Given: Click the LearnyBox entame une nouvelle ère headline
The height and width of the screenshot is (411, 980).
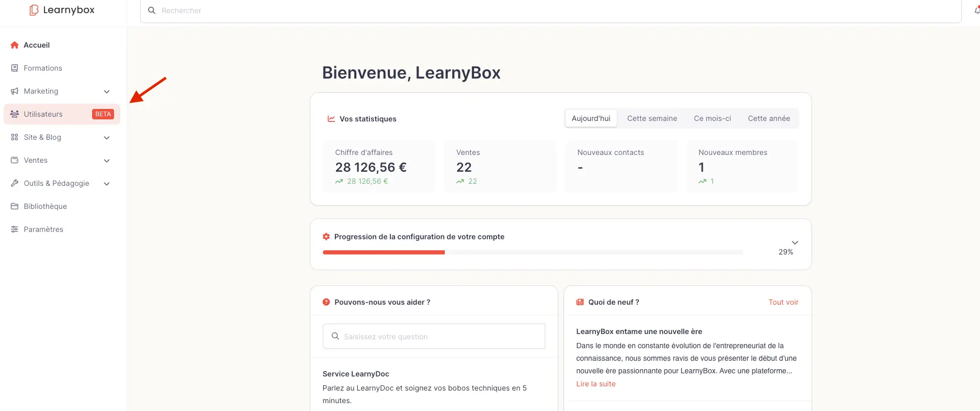Looking at the screenshot, I should tap(639, 331).
